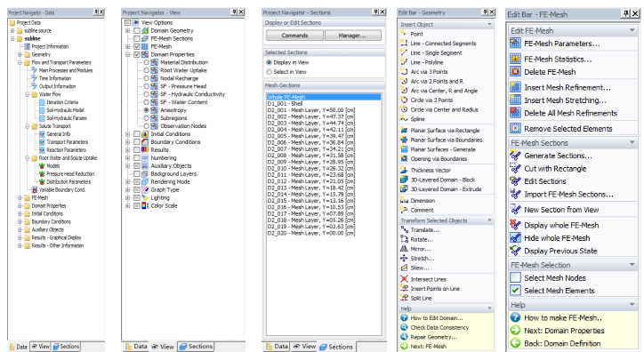Expand the subline source project node
Image resolution: width=644 pixels, height=352 pixels.
coord(12,31)
